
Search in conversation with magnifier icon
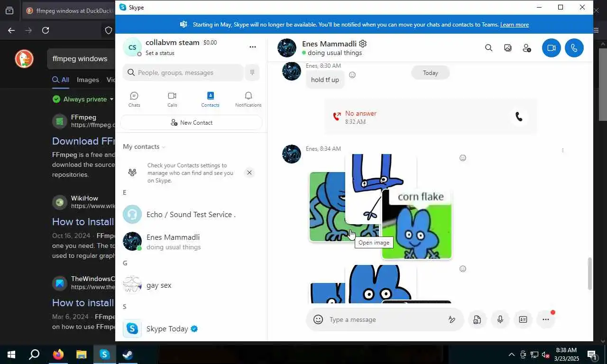pyautogui.click(x=488, y=48)
